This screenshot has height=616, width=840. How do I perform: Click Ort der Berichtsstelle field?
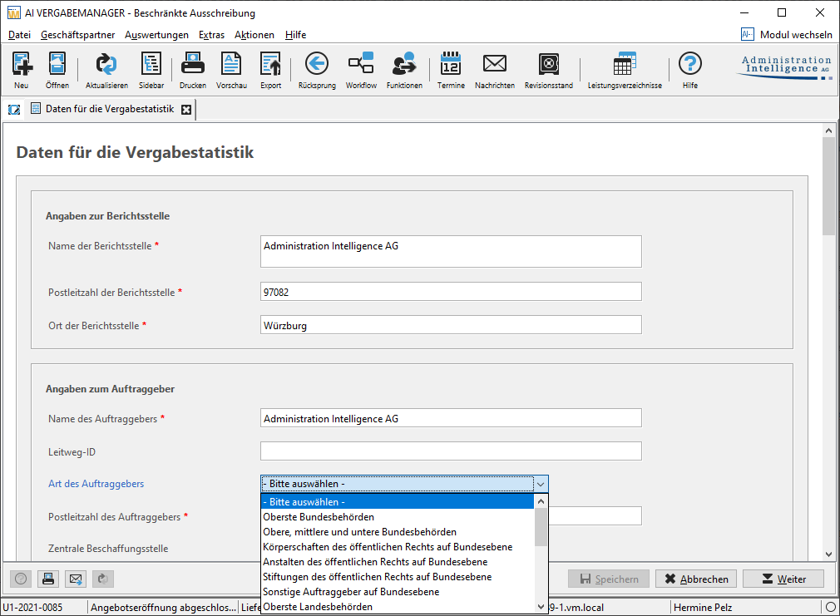tap(451, 325)
